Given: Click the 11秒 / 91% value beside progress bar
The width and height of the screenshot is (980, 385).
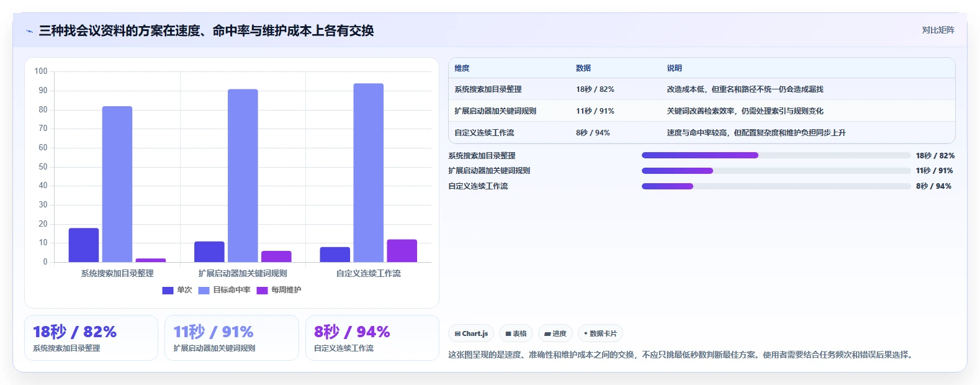Looking at the screenshot, I should point(935,171).
